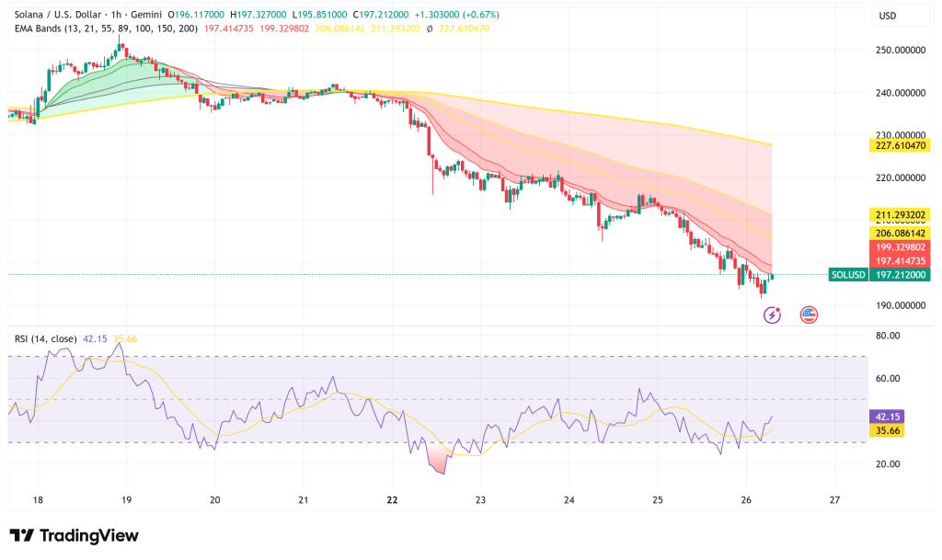Click the yellow RSI average 35.66 tag

coord(888,430)
